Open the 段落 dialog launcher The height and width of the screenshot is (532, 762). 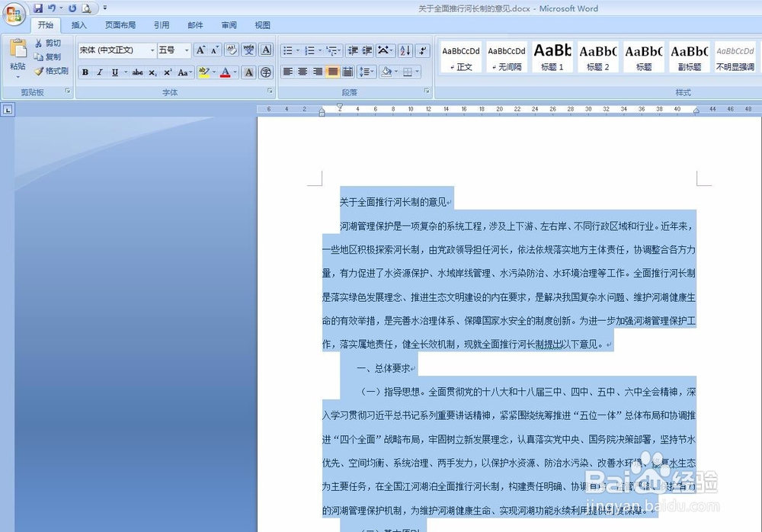[427, 91]
